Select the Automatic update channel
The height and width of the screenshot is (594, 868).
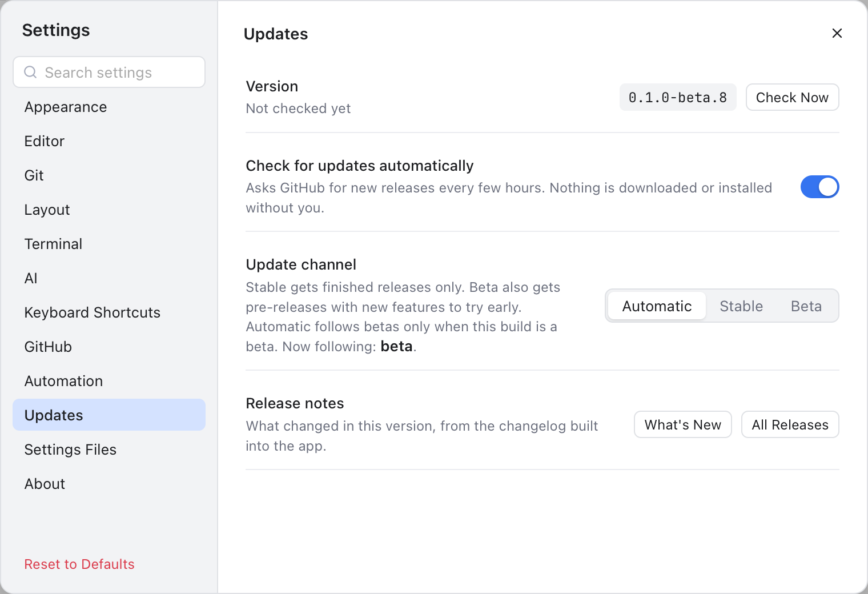657,306
